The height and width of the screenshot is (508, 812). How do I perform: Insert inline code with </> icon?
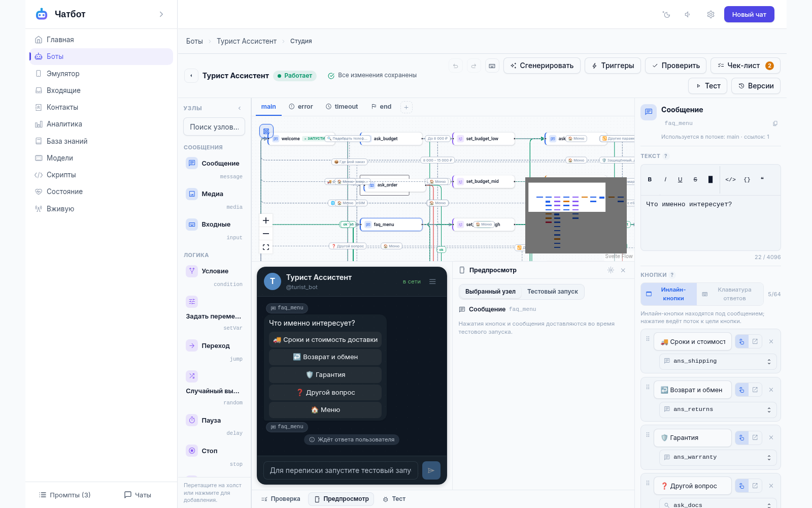point(730,179)
